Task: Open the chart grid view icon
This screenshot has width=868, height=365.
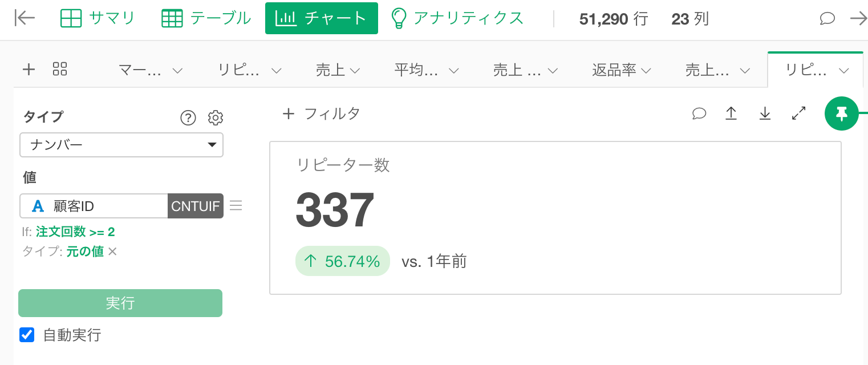Action: pyautogui.click(x=60, y=70)
